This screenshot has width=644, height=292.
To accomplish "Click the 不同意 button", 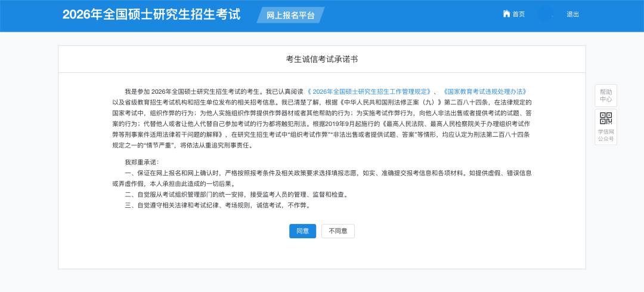I will click(x=338, y=231).
